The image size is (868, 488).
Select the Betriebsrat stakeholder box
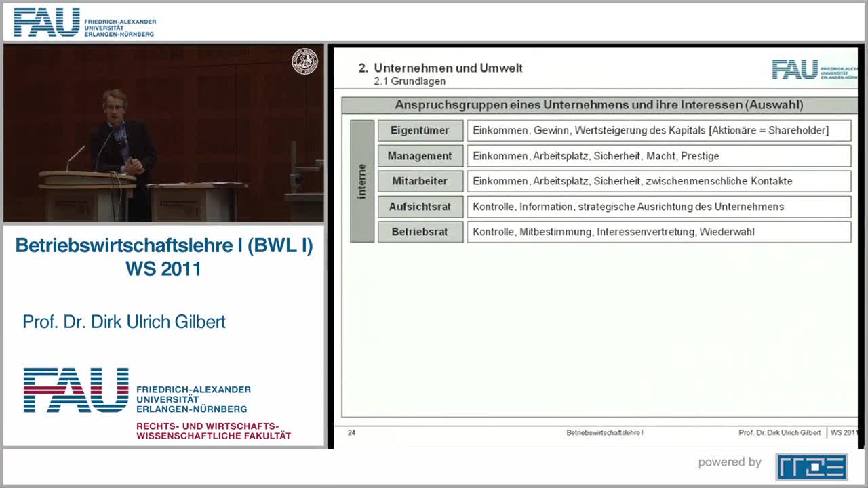[420, 232]
